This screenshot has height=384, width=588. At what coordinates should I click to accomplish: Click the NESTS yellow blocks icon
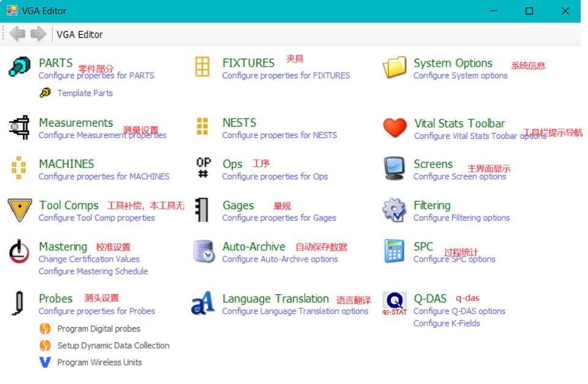coord(203,127)
